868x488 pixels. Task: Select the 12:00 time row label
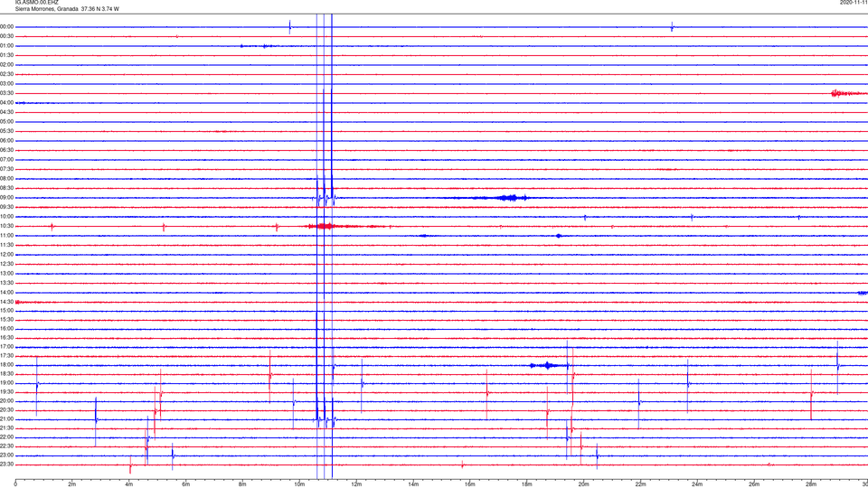(x=7, y=255)
